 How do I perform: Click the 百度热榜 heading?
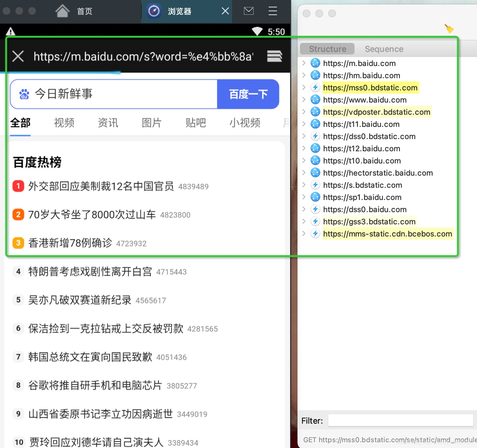point(37,162)
